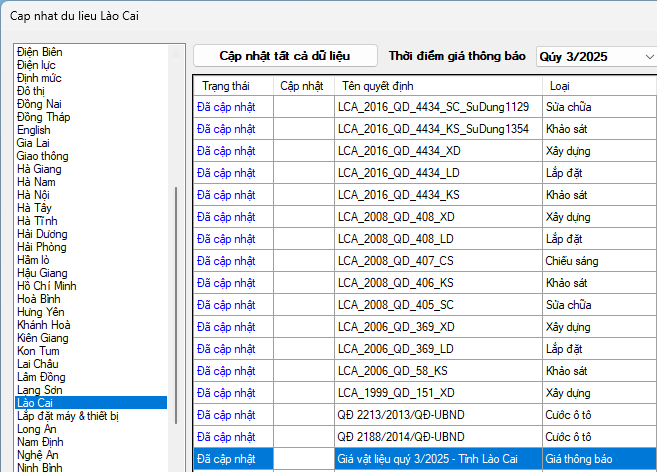Click the 'Cập nhật' cell for LCA_1999_QD_151_XD
This screenshot has height=472, width=657.
[x=302, y=392]
